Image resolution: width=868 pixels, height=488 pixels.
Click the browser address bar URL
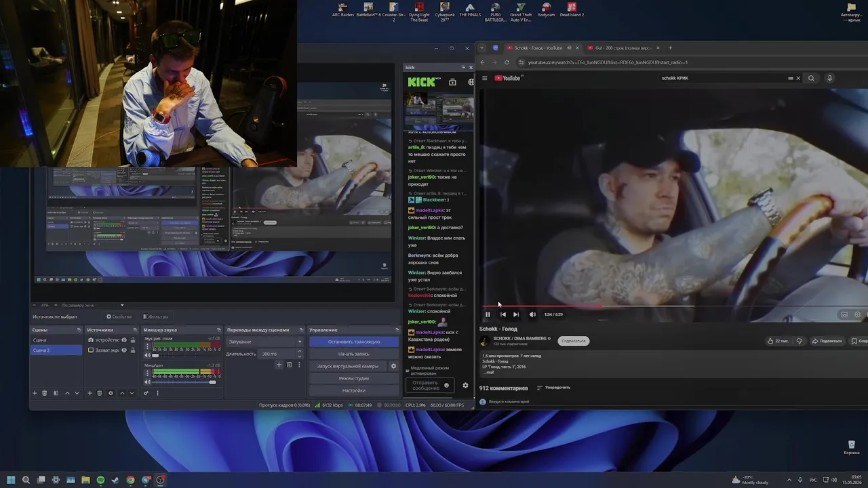click(608, 62)
